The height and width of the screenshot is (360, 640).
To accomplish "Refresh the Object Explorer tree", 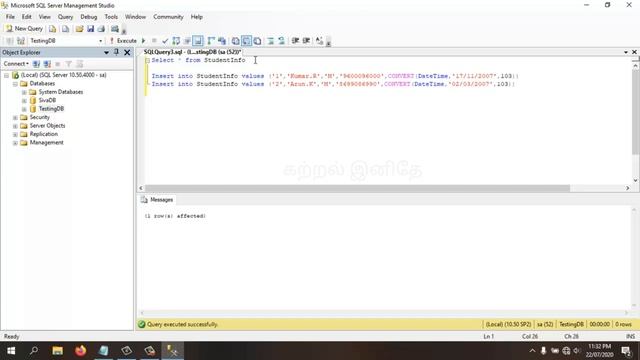I will (80, 64).
